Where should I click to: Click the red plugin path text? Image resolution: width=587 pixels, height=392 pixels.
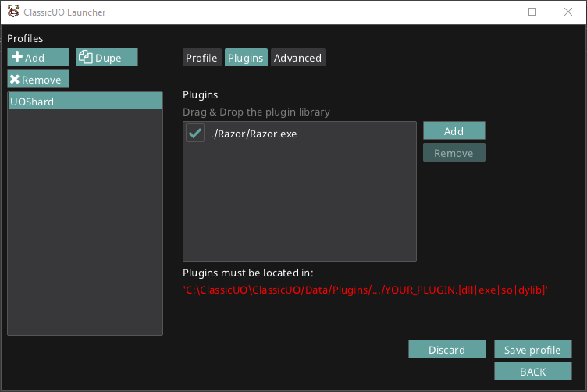click(x=365, y=290)
